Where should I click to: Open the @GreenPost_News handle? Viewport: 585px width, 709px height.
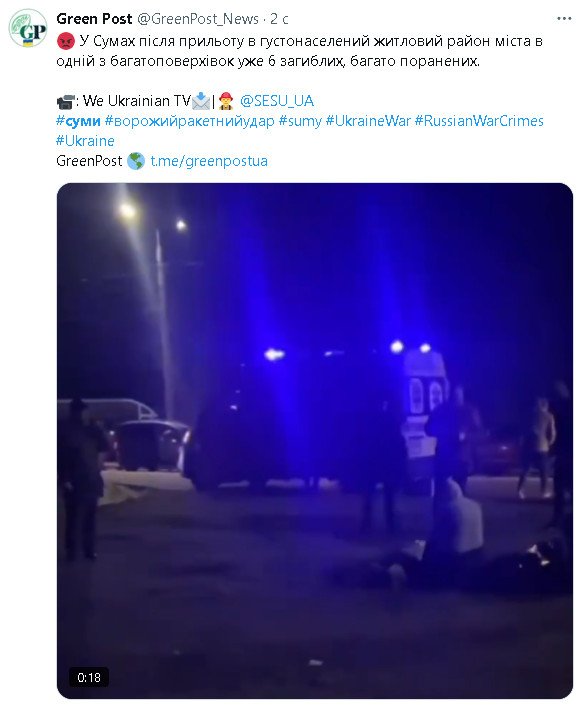point(198,19)
